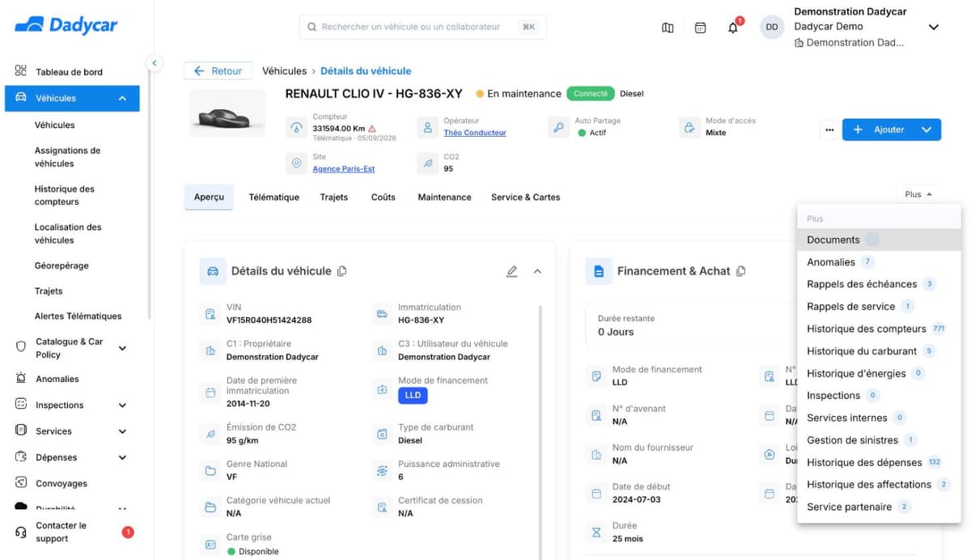Image resolution: width=971 pixels, height=560 pixels.
Task: Expand the Inspections sidebar menu
Action: 122,405
